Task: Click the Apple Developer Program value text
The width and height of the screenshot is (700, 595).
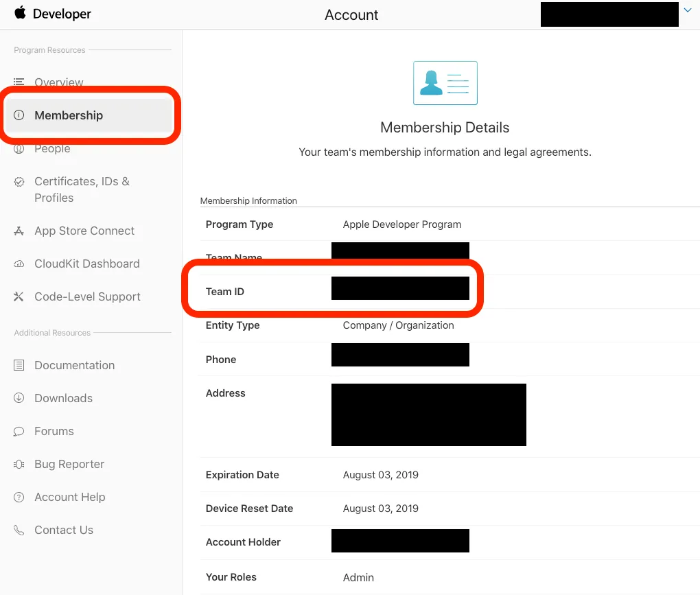Action: (401, 224)
